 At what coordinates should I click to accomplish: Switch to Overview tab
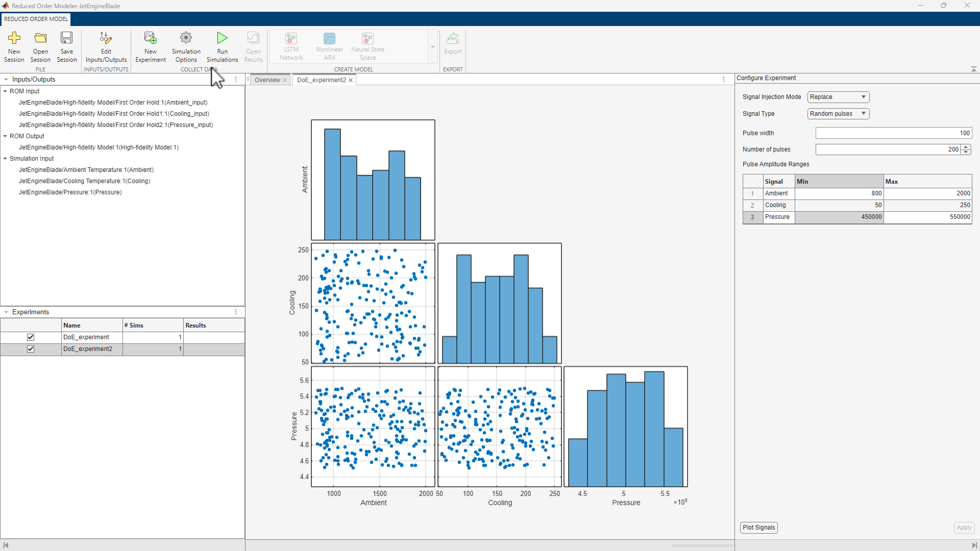267,80
